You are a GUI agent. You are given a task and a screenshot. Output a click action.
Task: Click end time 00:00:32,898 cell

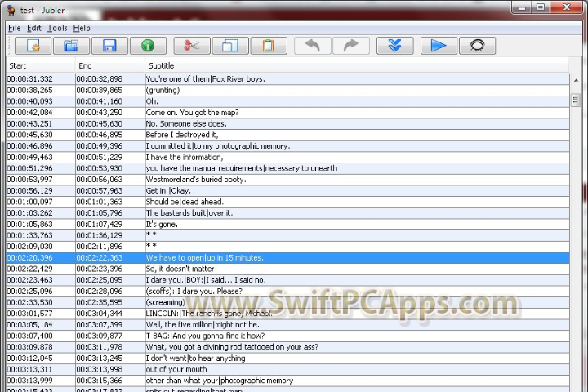(x=110, y=79)
